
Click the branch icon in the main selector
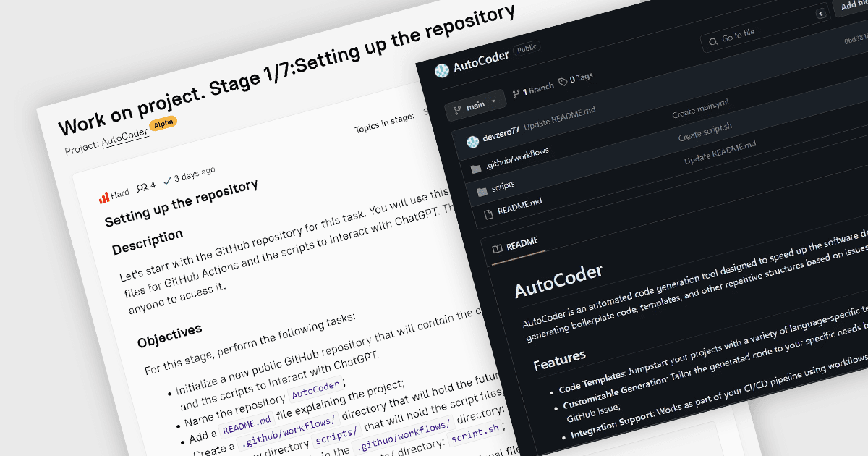(457, 111)
